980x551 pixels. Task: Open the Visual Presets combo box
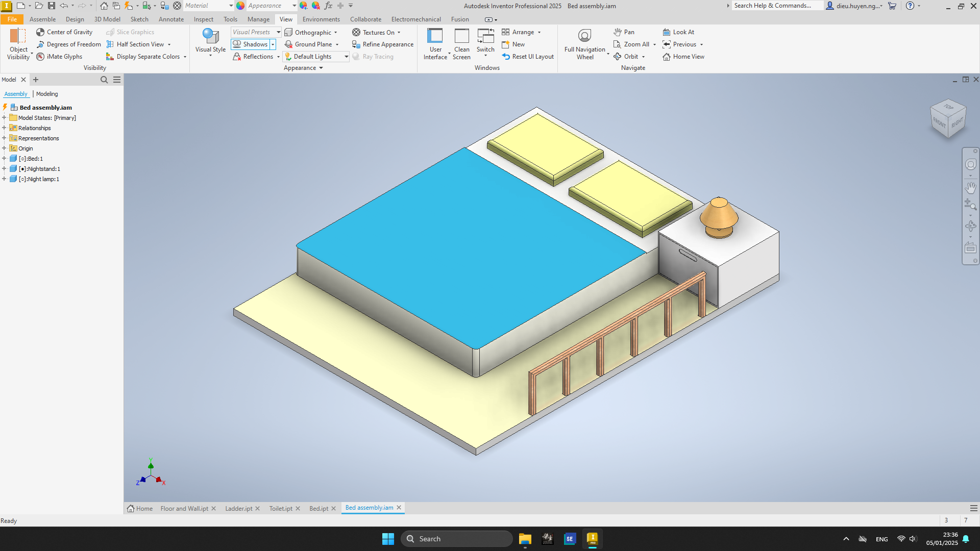256,32
